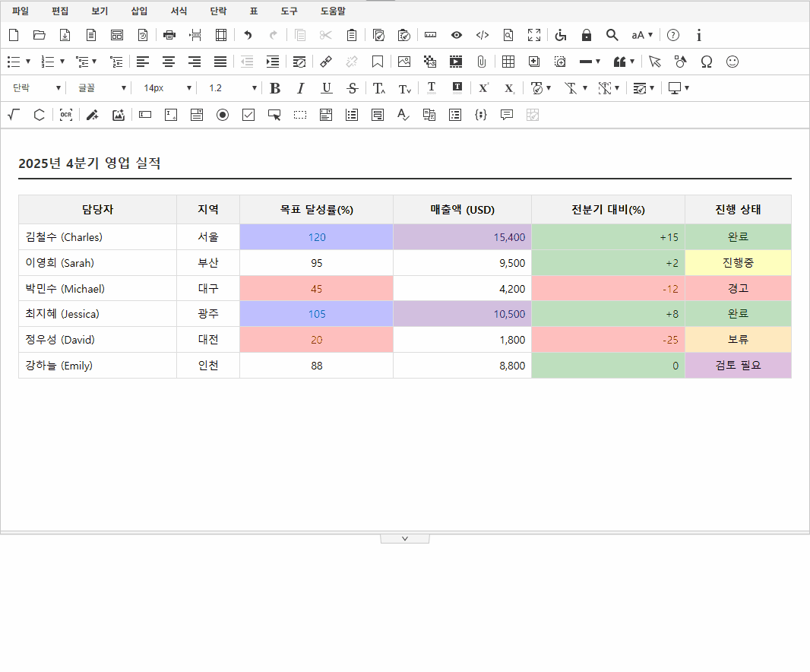Click the math square root icon

[13, 115]
